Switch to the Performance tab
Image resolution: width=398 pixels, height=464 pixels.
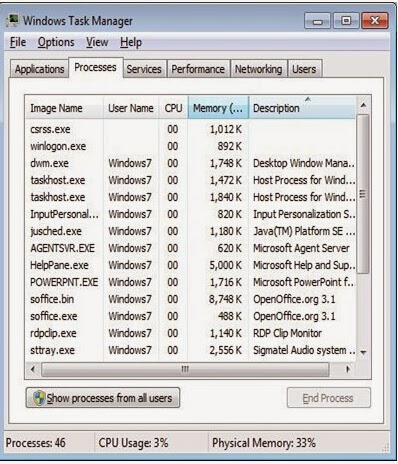pos(198,69)
